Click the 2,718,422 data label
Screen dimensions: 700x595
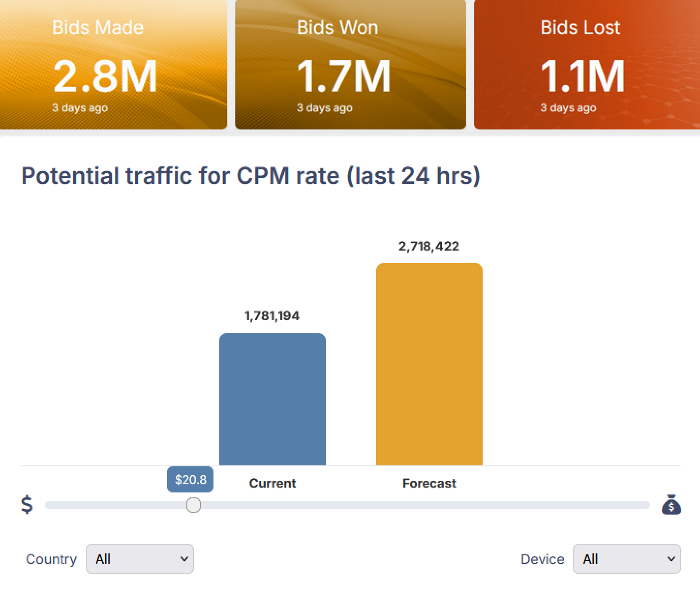[x=429, y=246]
